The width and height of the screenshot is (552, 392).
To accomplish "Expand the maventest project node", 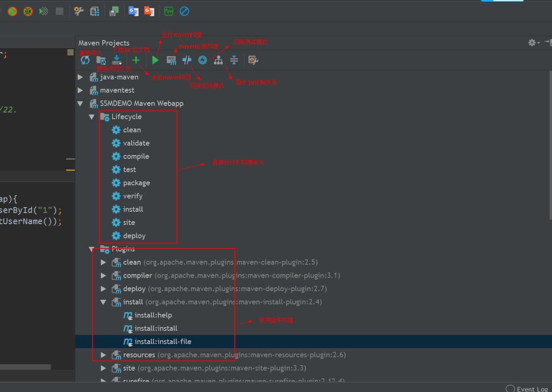I will pyautogui.click(x=80, y=90).
